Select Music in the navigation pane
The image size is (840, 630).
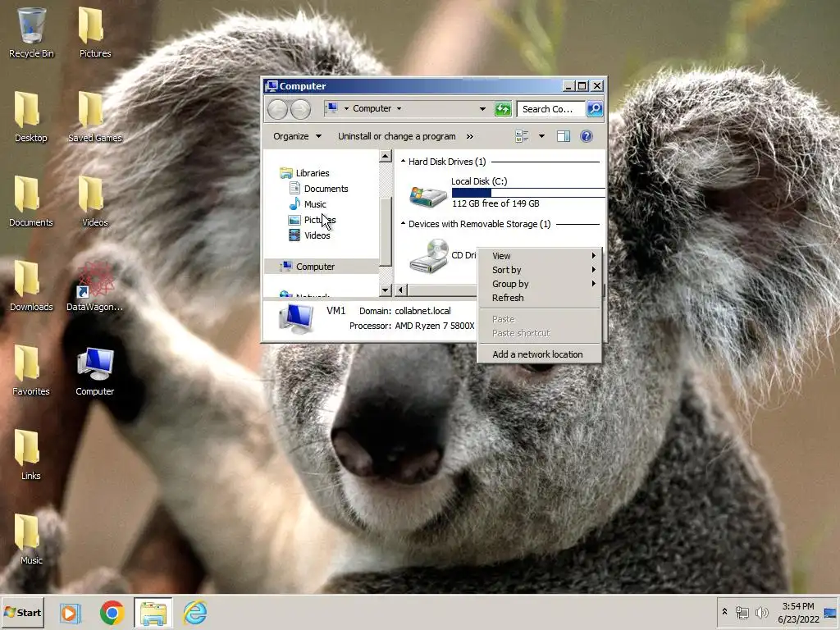point(315,204)
